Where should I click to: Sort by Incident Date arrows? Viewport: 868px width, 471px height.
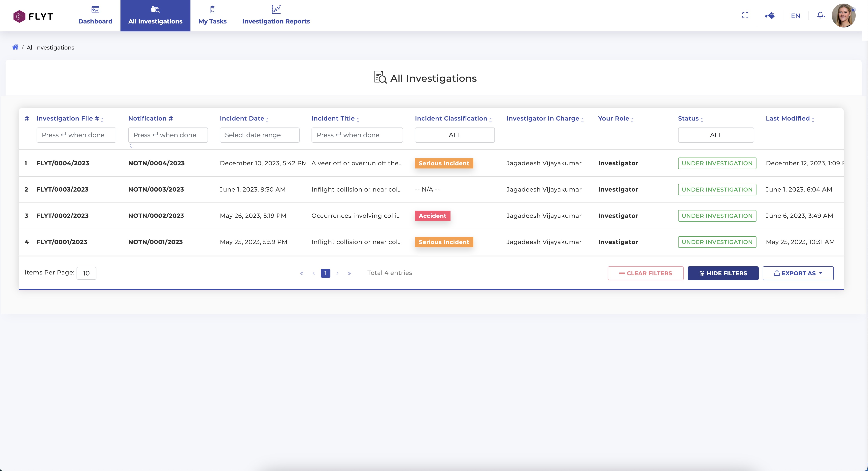268,119
